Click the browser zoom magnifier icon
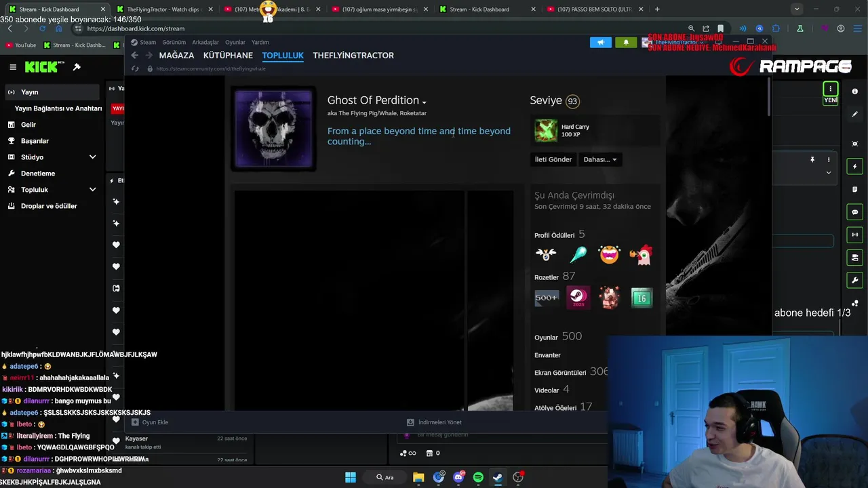Screen dimensions: 868x488 tap(691, 28)
